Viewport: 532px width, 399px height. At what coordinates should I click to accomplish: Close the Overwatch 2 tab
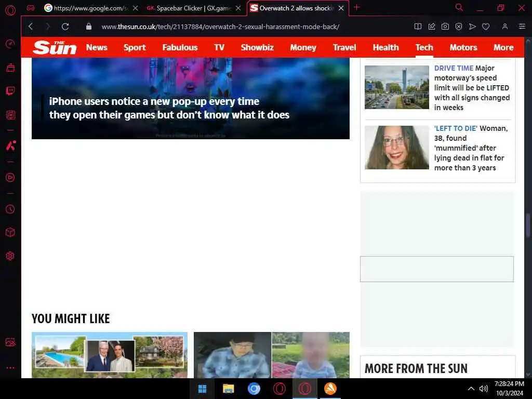[x=341, y=8]
